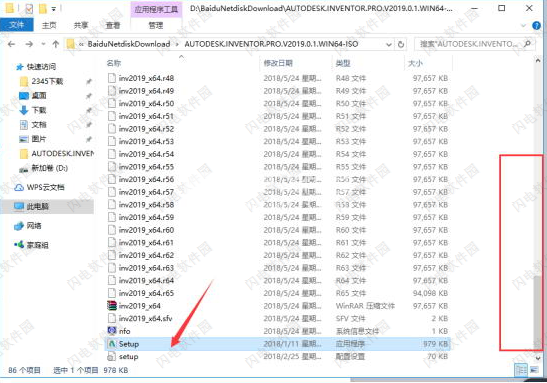This screenshot has width=547, height=383.
Task: Click the Up directory arrow
Action: pos(55,44)
